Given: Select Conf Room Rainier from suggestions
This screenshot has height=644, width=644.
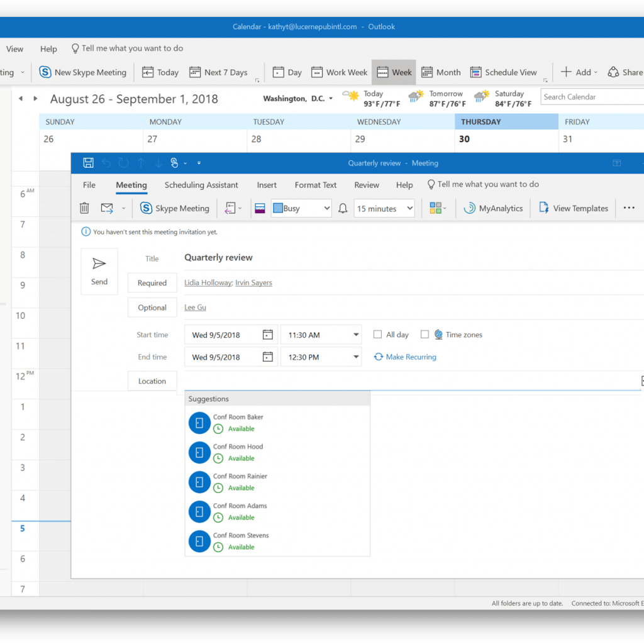Looking at the screenshot, I should [x=240, y=482].
